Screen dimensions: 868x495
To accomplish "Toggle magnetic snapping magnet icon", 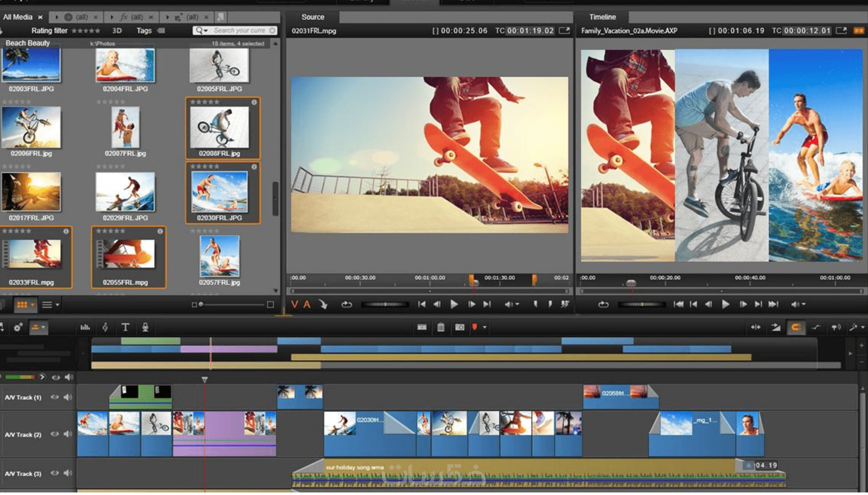I will click(795, 328).
